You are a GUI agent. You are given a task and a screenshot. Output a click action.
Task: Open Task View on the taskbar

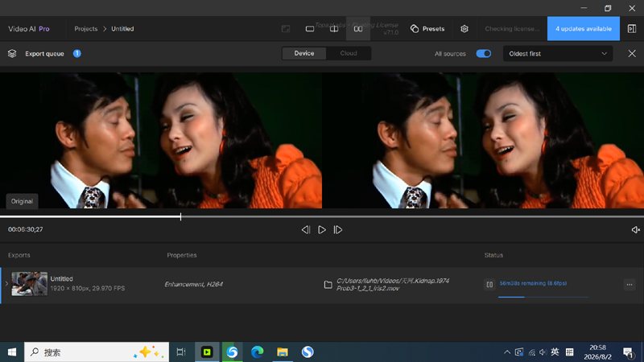[181, 352]
